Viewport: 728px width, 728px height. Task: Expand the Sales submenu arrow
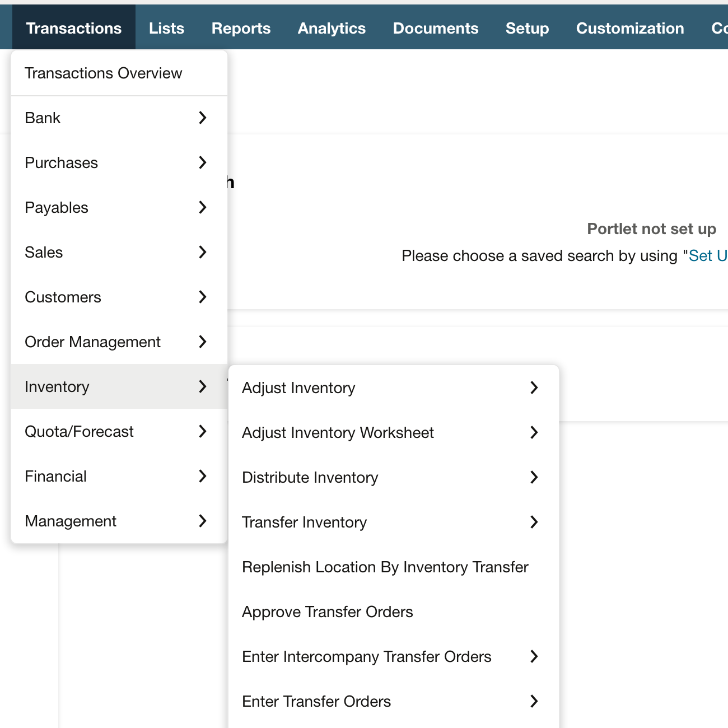tap(203, 252)
